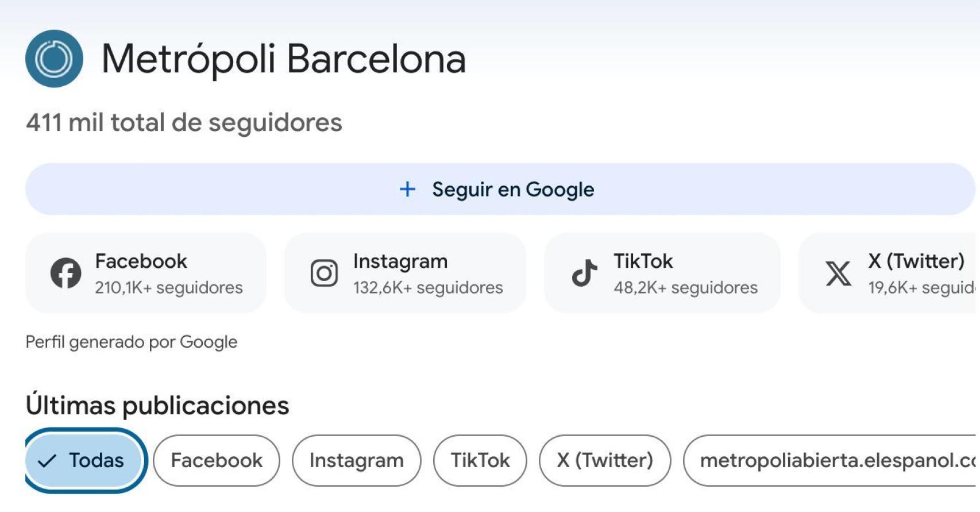
Task: Click the TikTok note icon
Action: click(584, 274)
